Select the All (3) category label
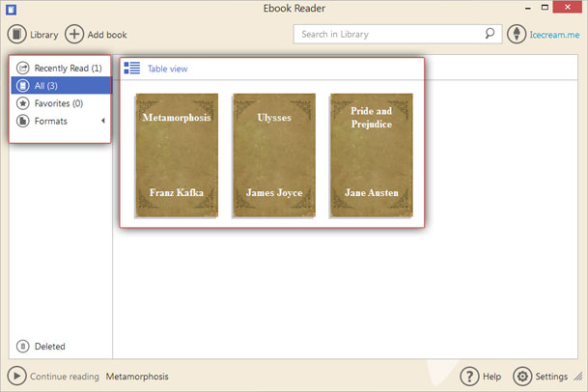 46,86
